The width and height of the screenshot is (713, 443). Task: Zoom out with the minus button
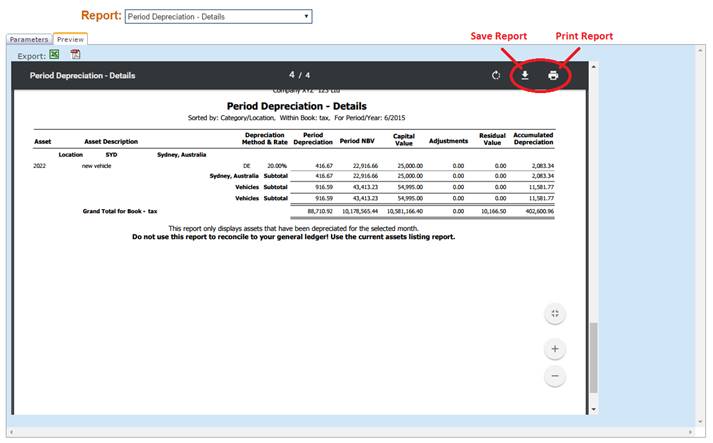point(555,376)
